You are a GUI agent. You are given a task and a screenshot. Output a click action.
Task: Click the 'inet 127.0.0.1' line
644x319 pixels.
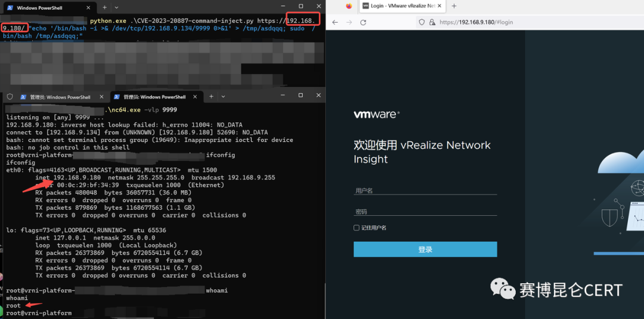tap(95, 238)
